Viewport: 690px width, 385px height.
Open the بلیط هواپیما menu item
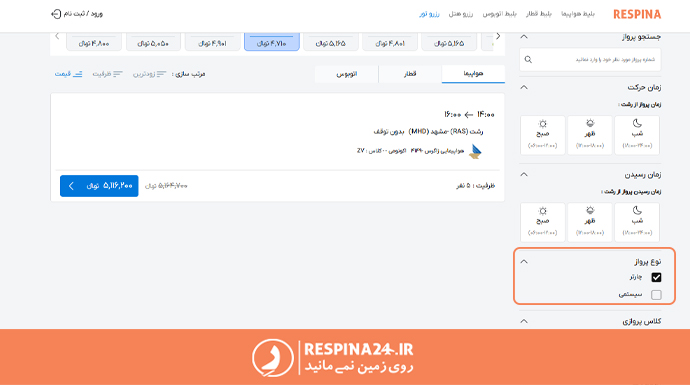point(577,14)
